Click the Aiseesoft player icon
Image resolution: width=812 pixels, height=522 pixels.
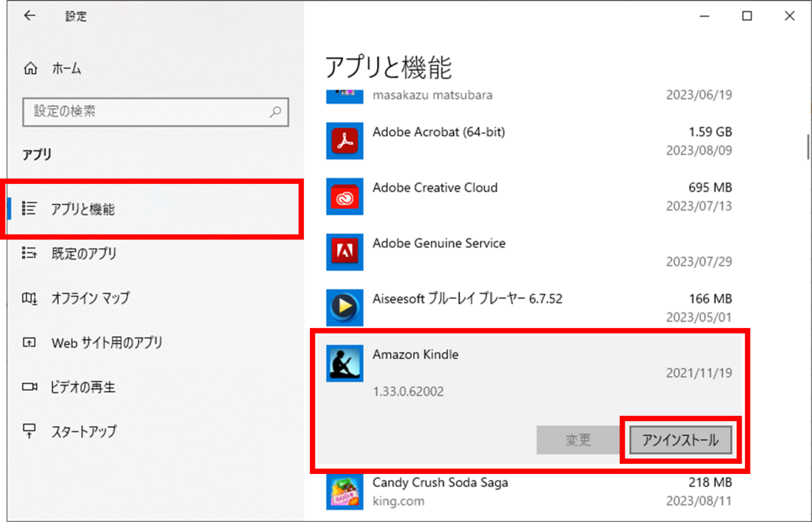coord(344,308)
